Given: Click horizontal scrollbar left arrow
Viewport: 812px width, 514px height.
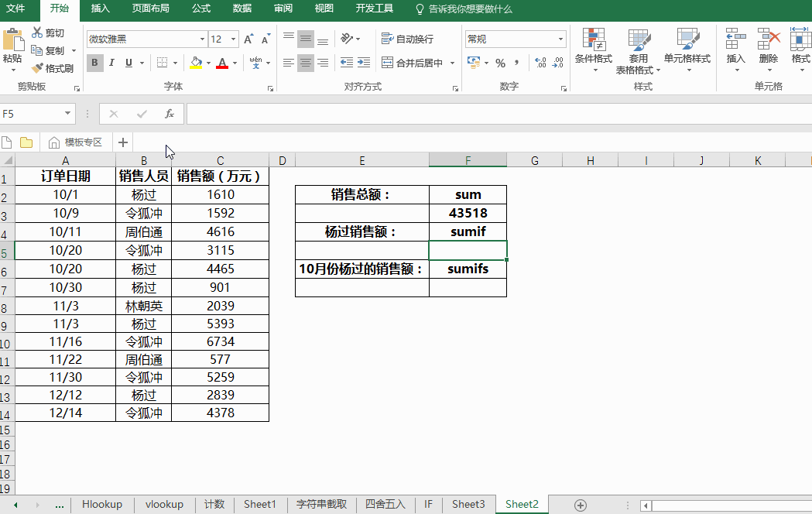Looking at the screenshot, I should (x=646, y=505).
